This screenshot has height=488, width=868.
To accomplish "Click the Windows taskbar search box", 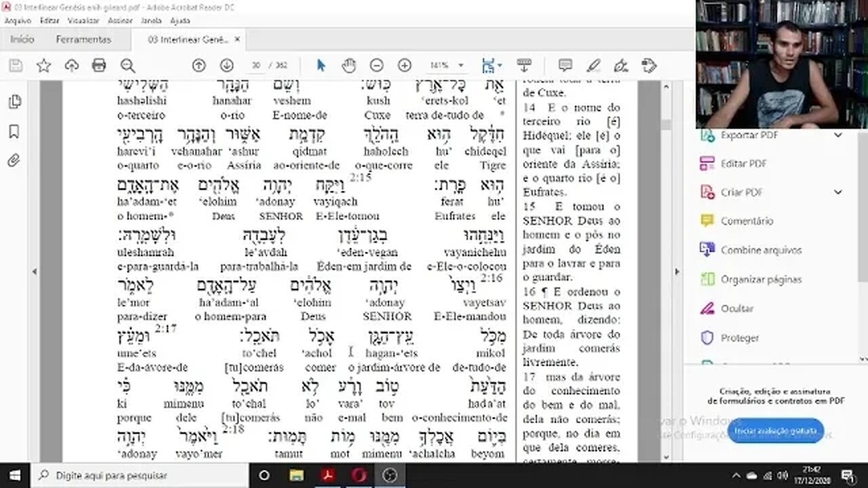I will (140, 474).
